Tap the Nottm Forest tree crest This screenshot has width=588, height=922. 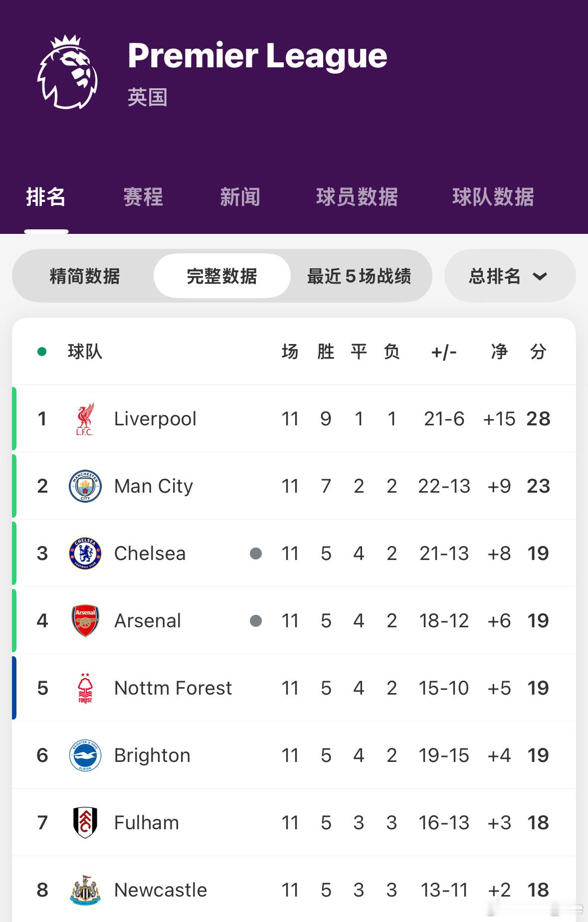coord(85,688)
